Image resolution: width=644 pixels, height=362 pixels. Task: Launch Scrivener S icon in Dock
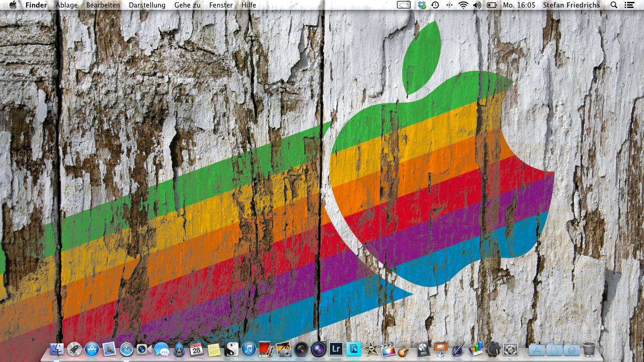231,349
